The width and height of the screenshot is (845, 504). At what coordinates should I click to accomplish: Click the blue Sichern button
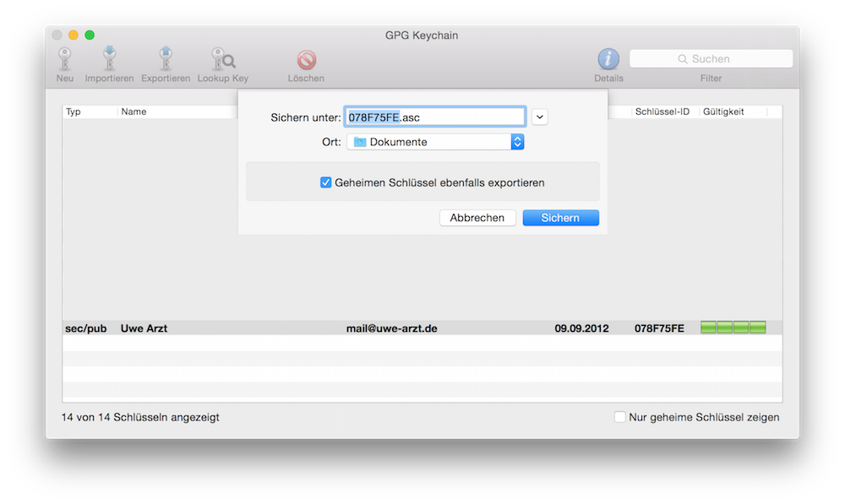(x=560, y=218)
